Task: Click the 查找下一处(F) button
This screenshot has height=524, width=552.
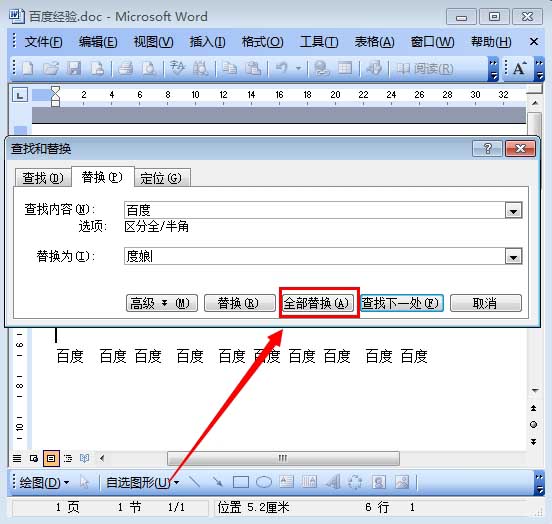Action: (402, 303)
